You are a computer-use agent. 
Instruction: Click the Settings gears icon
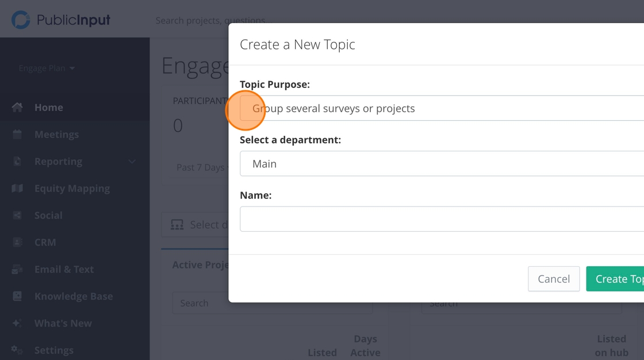(17, 350)
